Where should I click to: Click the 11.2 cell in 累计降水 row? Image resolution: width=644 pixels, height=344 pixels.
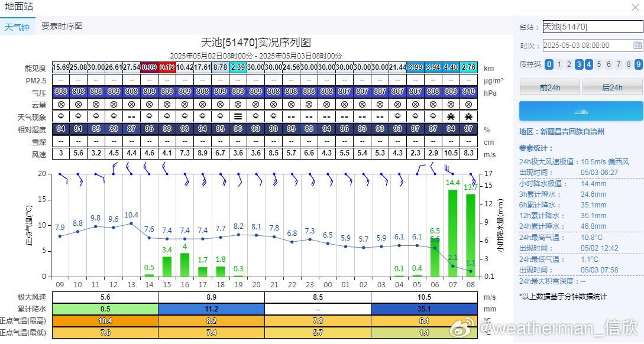tap(212, 309)
